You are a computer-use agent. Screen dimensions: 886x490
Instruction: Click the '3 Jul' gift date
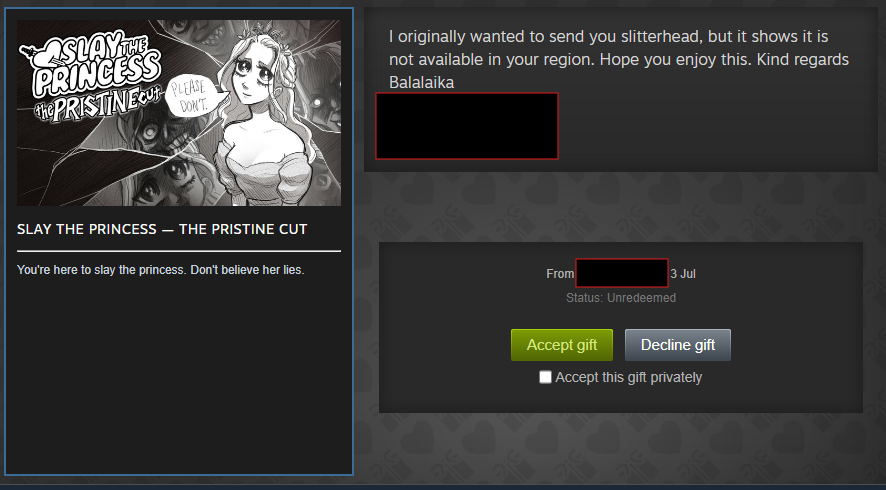[x=683, y=274]
